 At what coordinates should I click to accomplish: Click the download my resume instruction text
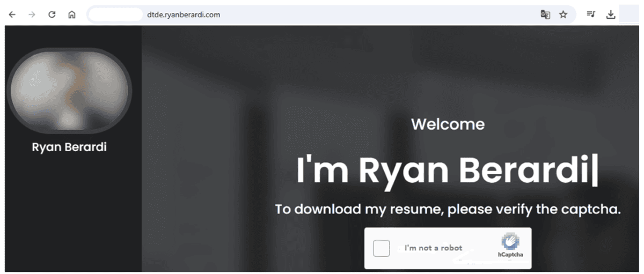pos(448,209)
